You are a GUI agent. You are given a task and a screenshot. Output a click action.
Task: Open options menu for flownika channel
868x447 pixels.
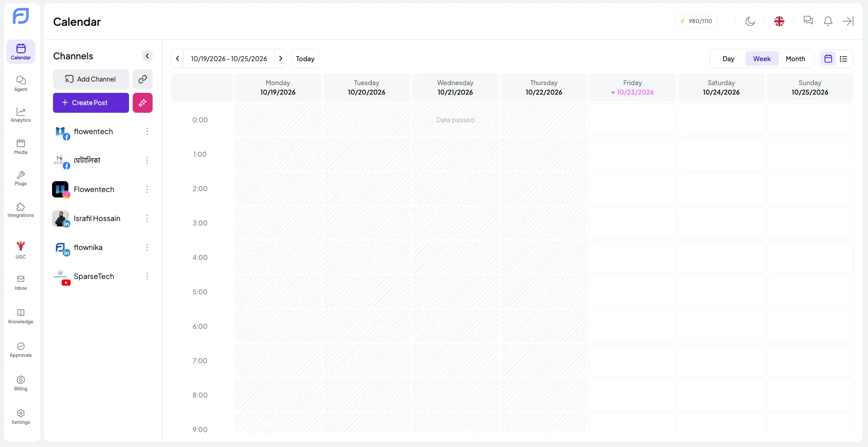click(x=147, y=247)
